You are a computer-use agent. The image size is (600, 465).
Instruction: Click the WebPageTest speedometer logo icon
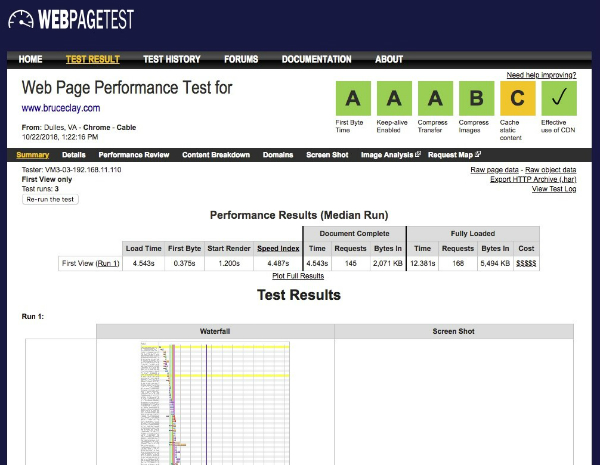pyautogui.click(x=21, y=19)
